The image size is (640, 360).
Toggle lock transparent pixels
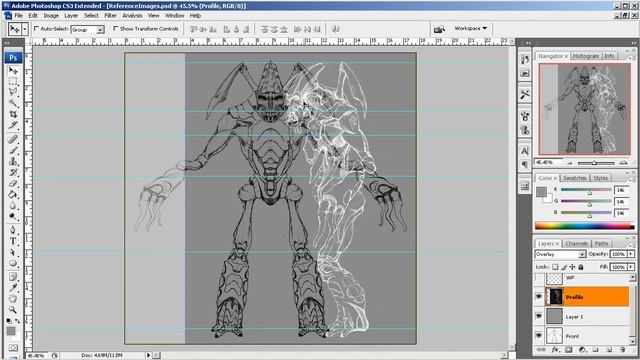[555, 267]
